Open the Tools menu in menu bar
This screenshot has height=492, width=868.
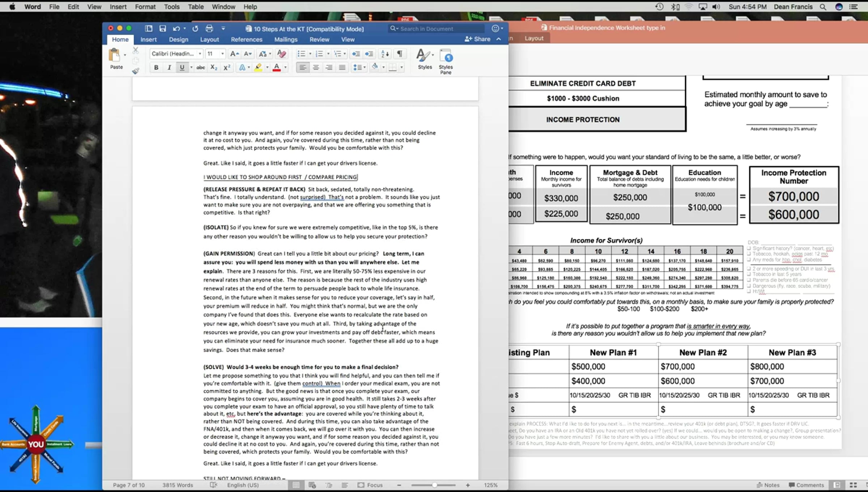(x=171, y=7)
